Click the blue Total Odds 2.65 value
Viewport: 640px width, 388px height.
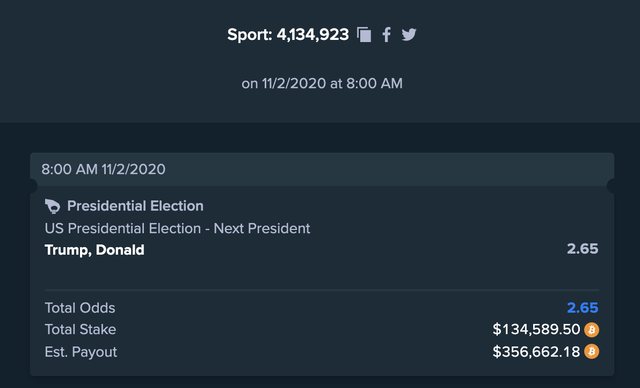582,308
